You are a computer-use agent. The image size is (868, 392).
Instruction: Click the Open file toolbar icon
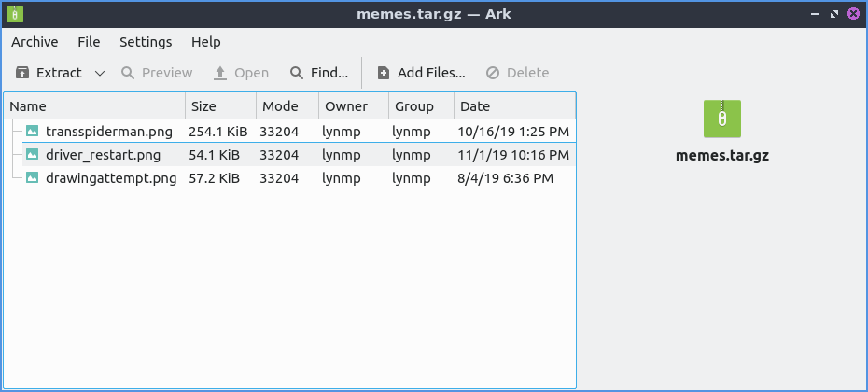pos(220,73)
